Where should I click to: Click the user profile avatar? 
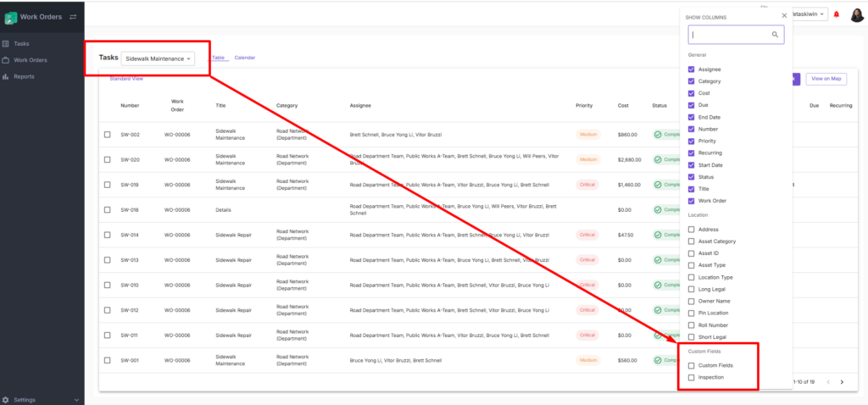[x=856, y=14]
